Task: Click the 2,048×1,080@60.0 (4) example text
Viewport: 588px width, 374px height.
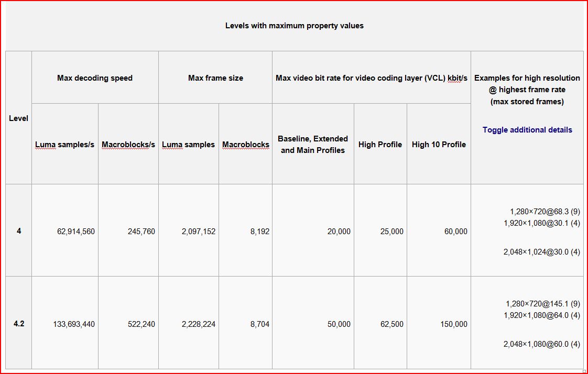Action: coord(542,344)
